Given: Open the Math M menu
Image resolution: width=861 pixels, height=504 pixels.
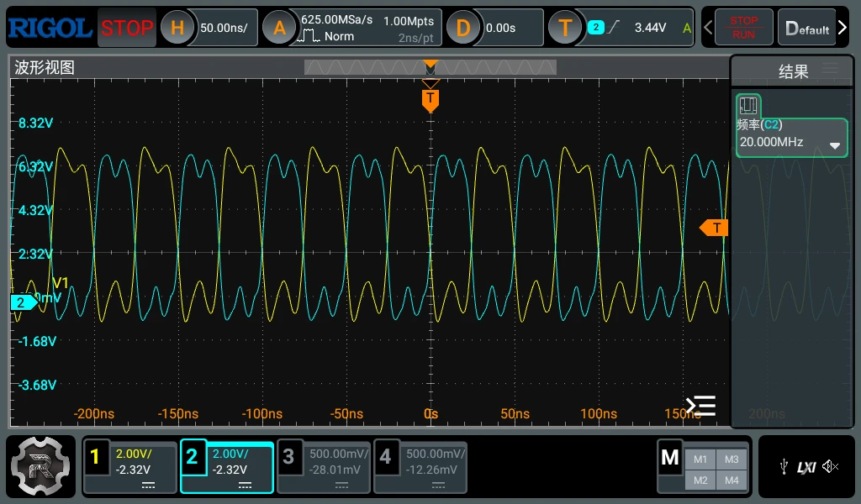Looking at the screenshot, I should pos(670,457).
